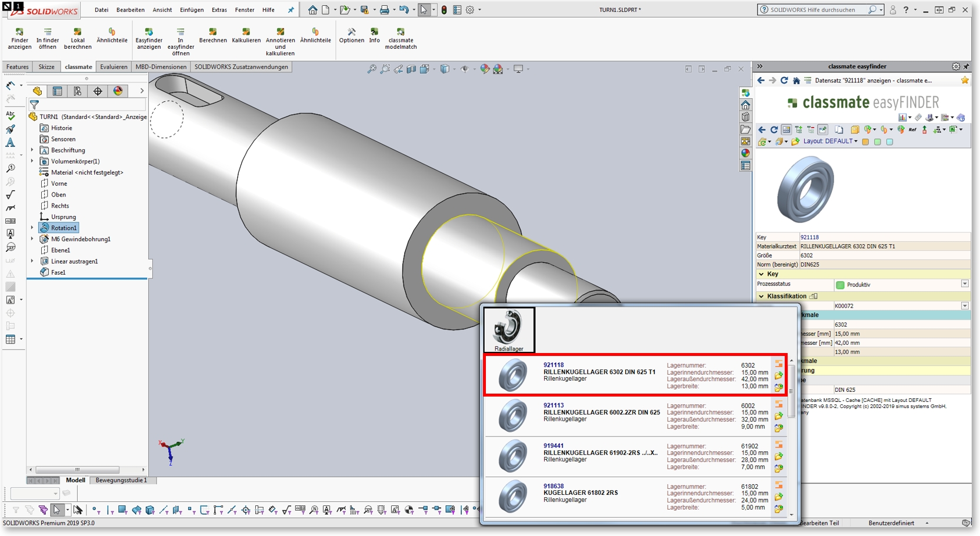Click the easyfinder home icon in address bar
Screen dimensions: 980x536
click(x=796, y=81)
